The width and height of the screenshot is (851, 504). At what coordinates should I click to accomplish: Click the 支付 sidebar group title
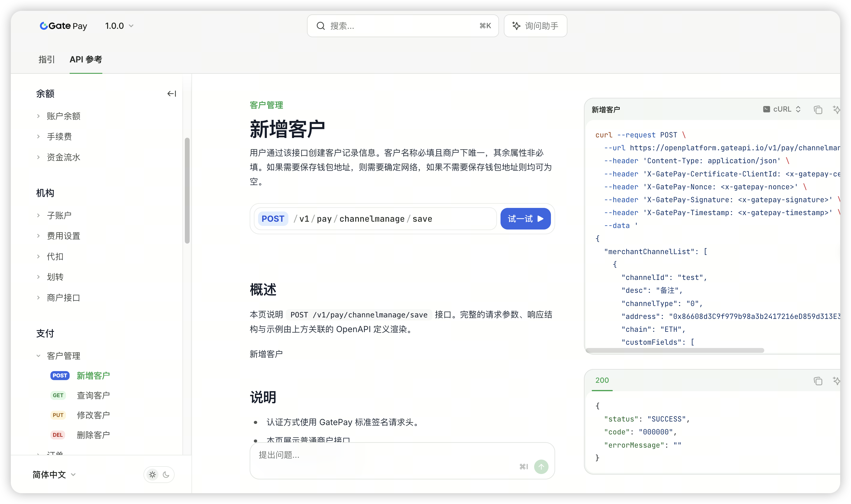45,334
